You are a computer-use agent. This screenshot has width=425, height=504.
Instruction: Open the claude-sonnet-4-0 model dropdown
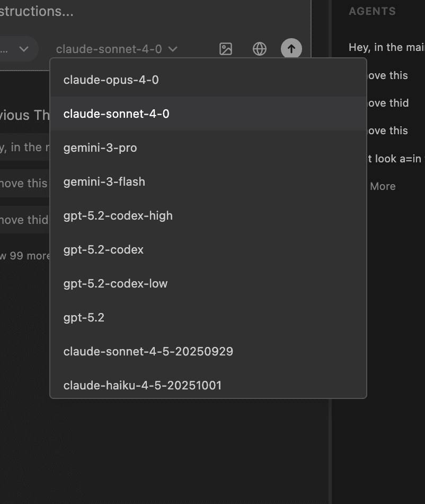pos(118,49)
